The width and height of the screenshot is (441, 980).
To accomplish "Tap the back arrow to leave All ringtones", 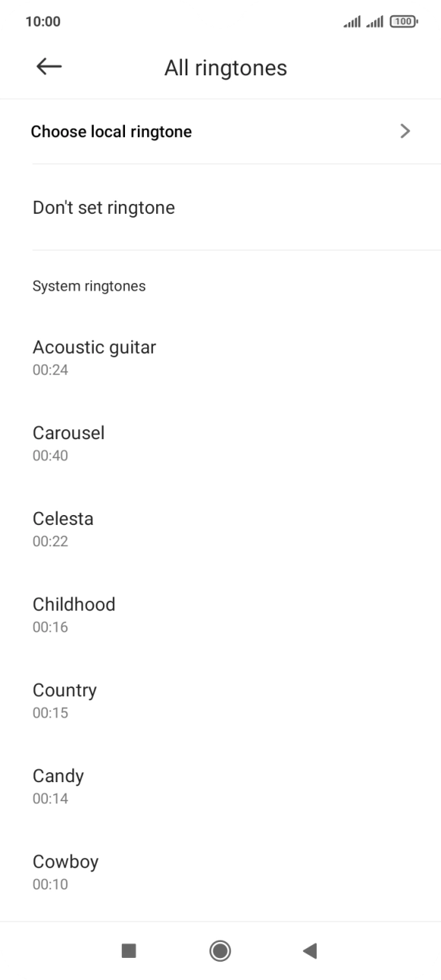I will click(49, 67).
